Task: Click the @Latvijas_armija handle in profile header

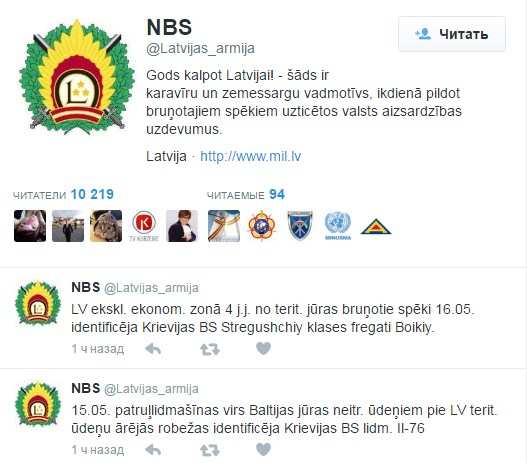Action: [x=200, y=48]
